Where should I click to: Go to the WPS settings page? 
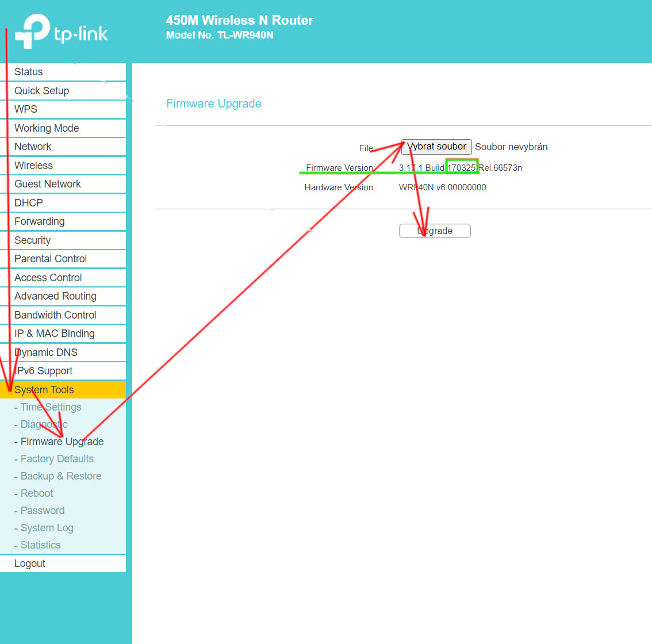tap(26, 109)
